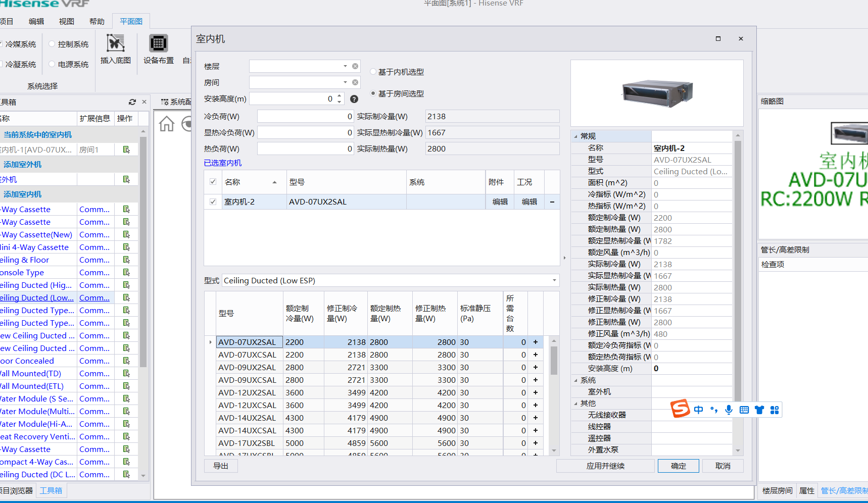
Task: Collapse the 其他 property group
Action: 575,404
